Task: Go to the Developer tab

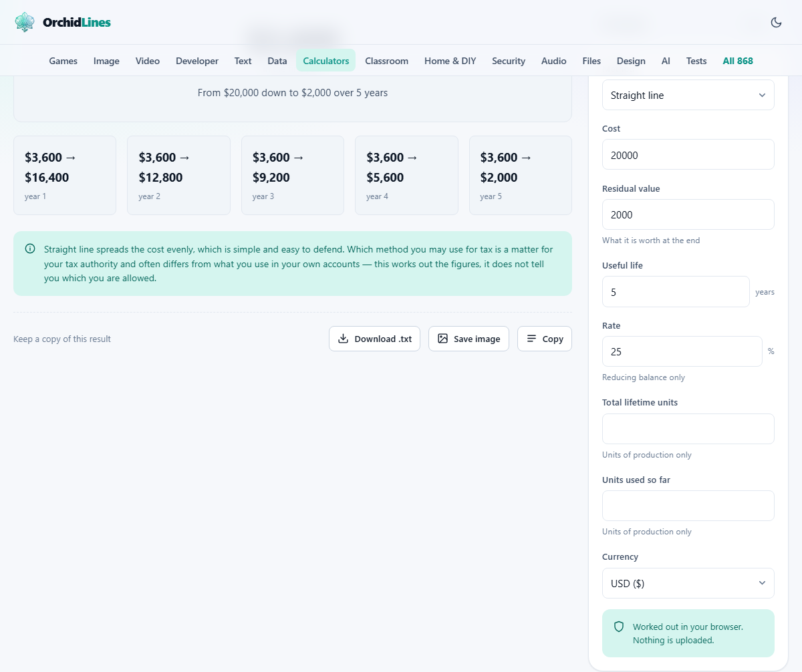Action: [197, 61]
